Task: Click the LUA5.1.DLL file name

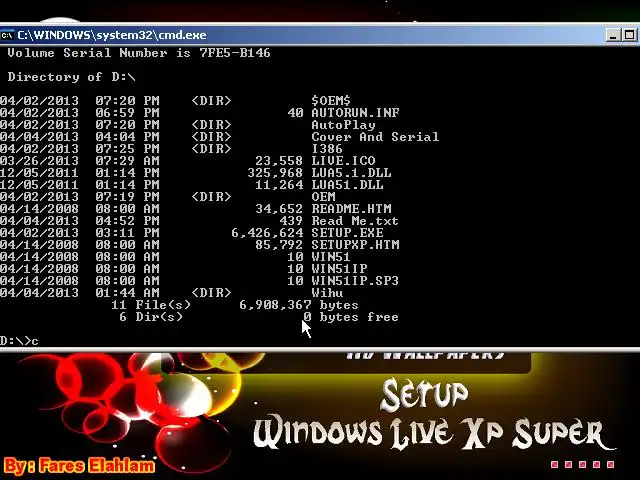Action: (351, 173)
